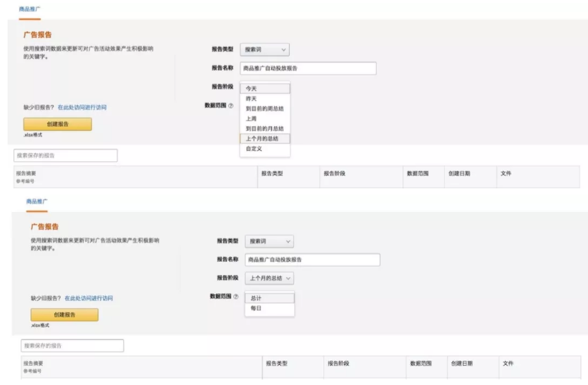The width and height of the screenshot is (588, 385).
Task: Click the 创建报告 button in the upper panel
Action: click(57, 124)
